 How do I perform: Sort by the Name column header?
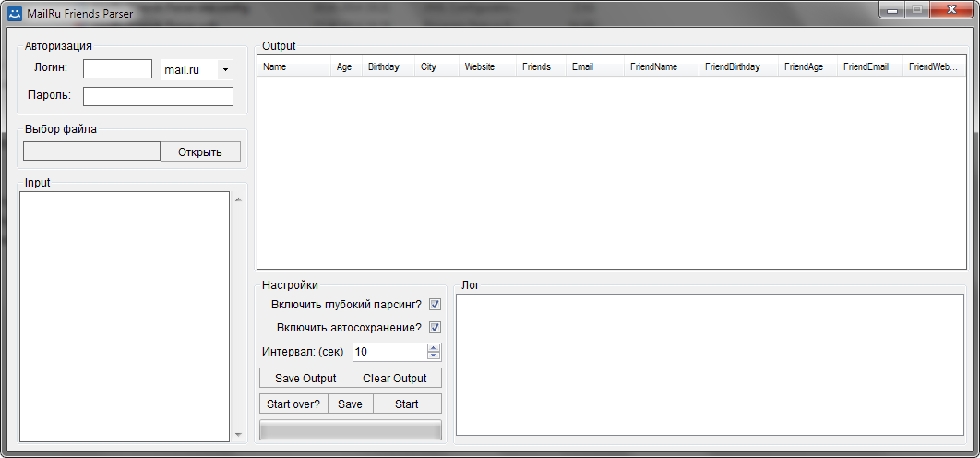pyautogui.click(x=293, y=67)
